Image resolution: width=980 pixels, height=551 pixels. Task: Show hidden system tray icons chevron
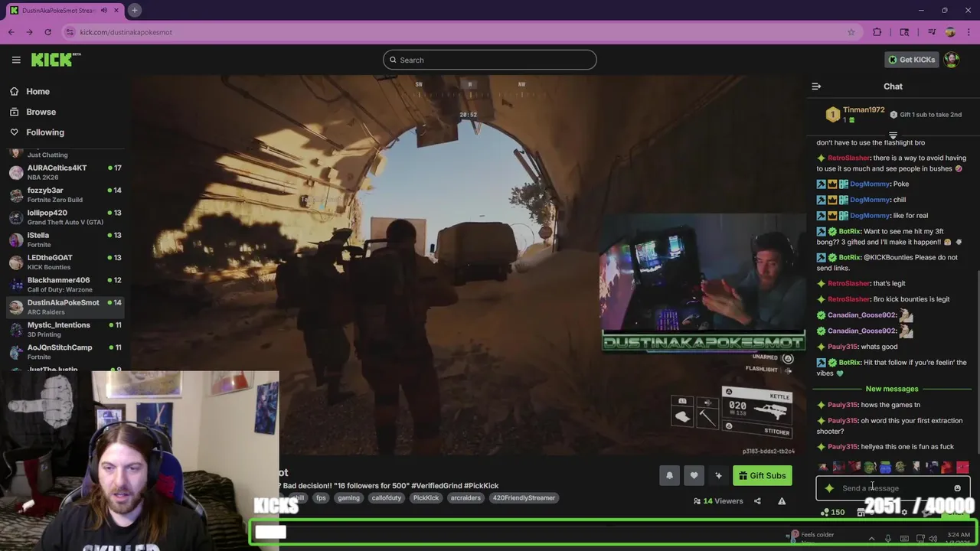tap(871, 539)
